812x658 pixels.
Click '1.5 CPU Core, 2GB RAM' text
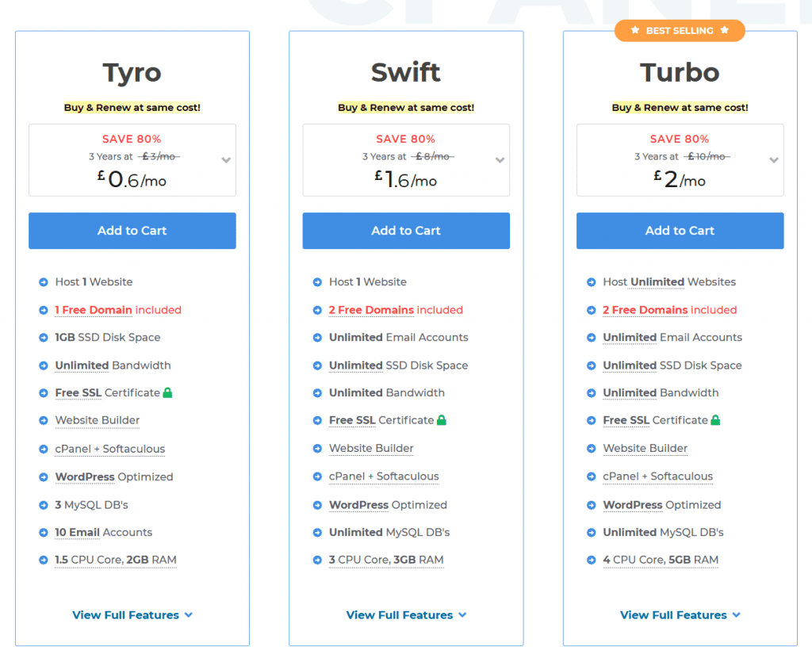[x=116, y=559]
